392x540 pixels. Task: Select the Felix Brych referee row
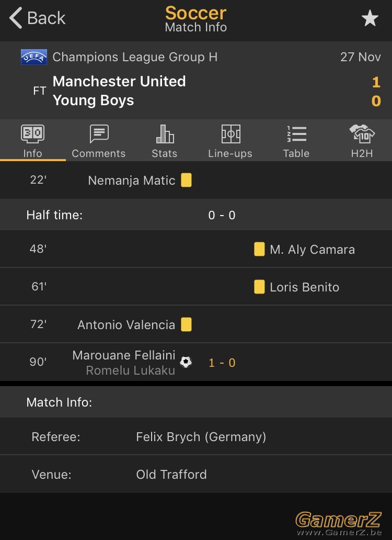(x=196, y=437)
